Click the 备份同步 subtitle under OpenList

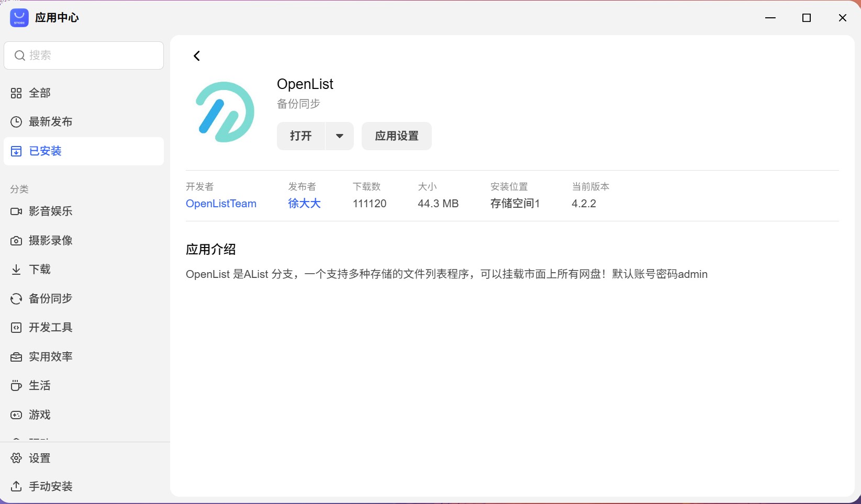pos(298,104)
